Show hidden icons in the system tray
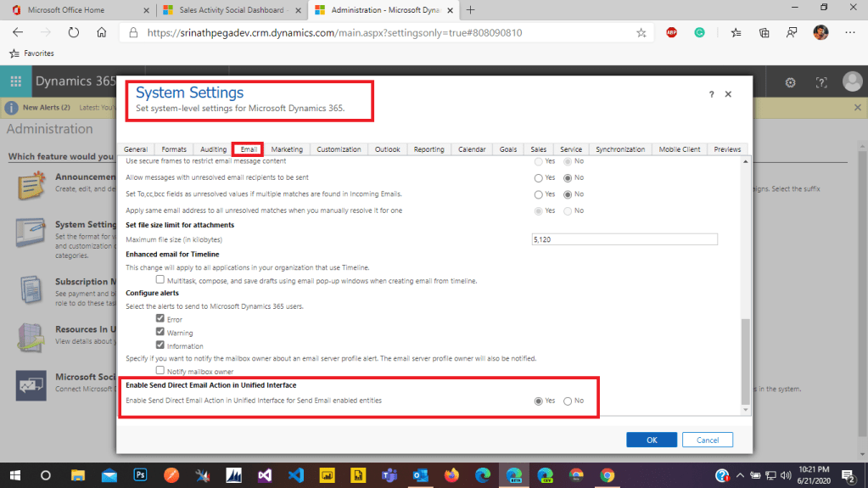The width and height of the screenshot is (868, 488). tap(741, 474)
